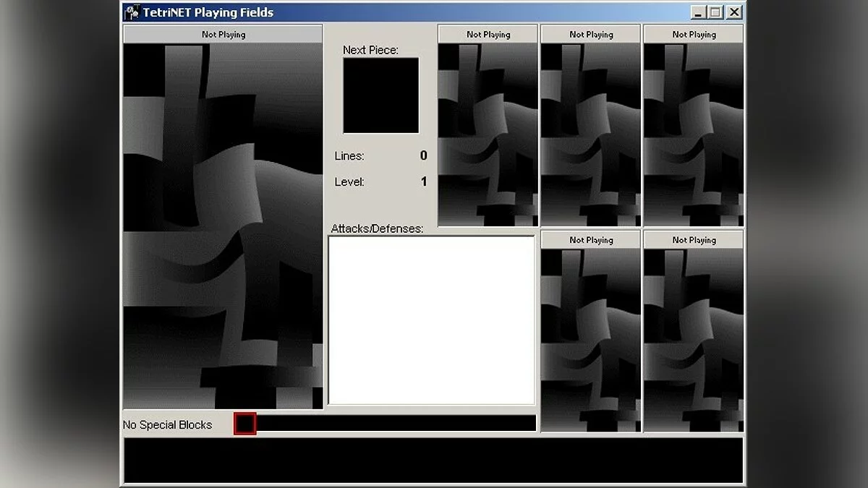The image size is (868, 488).
Task: Minimize the TetriNET Playing Fields window
Action: coord(698,12)
